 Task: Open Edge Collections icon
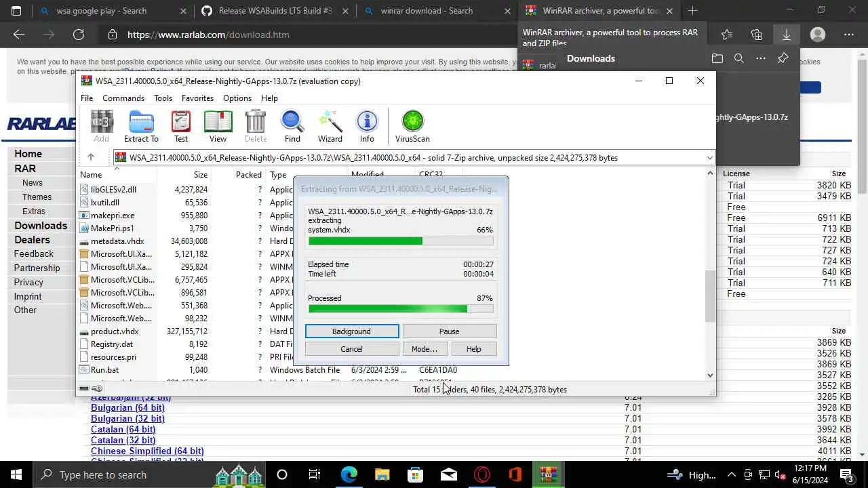pos(757,35)
